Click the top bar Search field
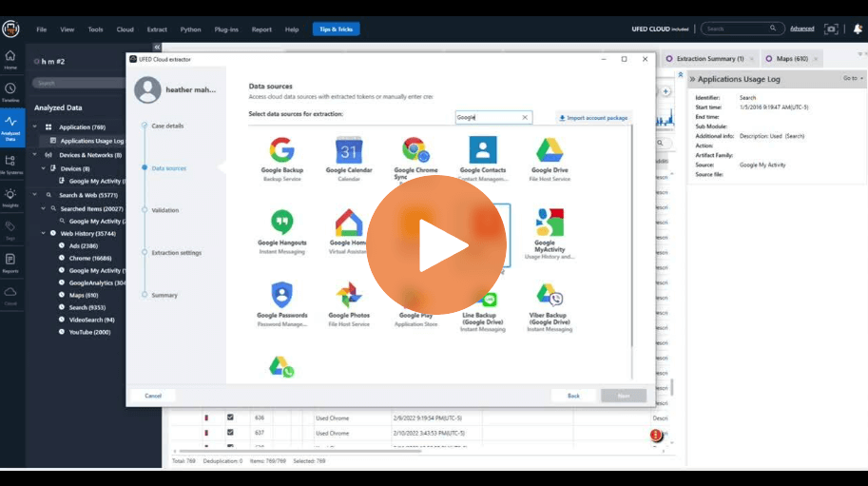 coord(742,29)
